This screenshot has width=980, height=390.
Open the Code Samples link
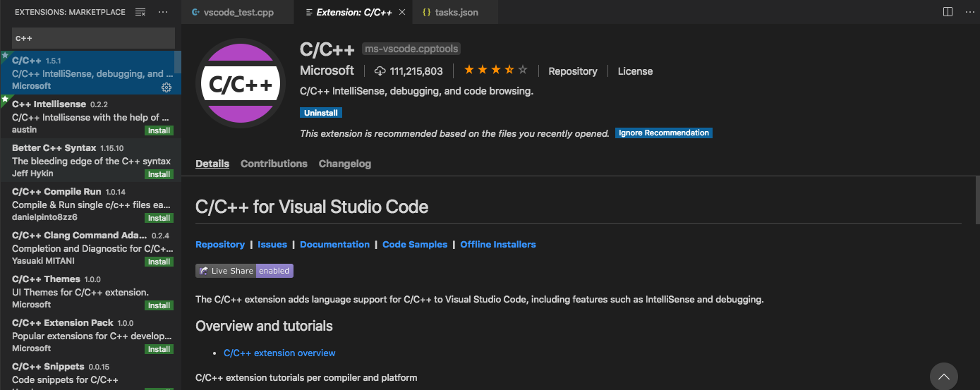(415, 245)
